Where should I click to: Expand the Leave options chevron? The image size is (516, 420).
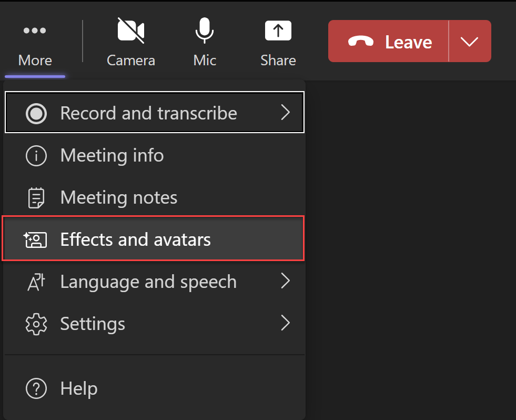(470, 41)
